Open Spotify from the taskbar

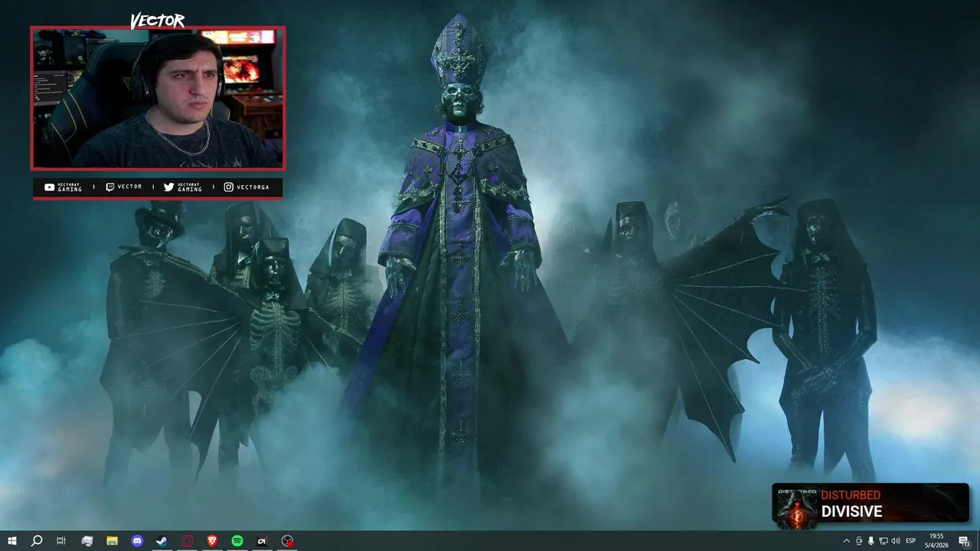[237, 541]
